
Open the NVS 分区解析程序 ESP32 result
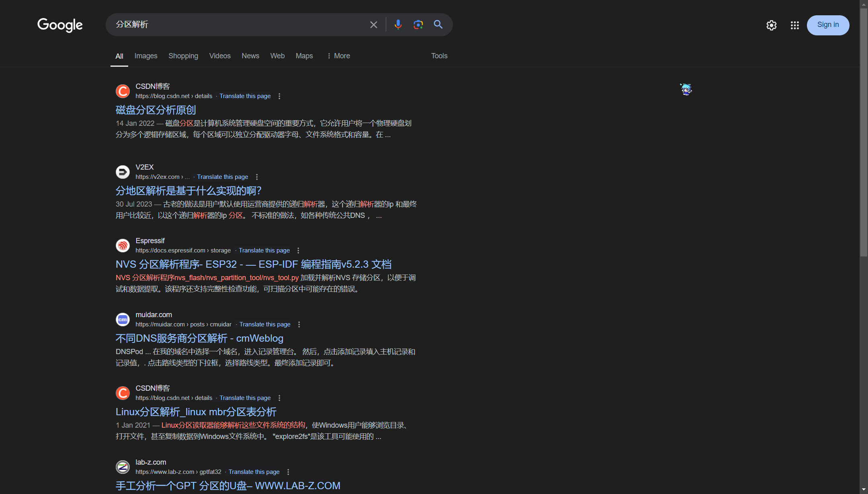(x=253, y=264)
